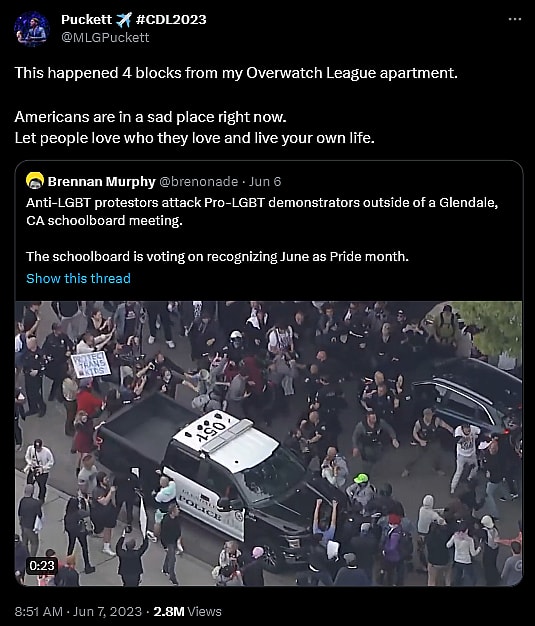Image resolution: width=535 pixels, height=626 pixels.
Task: Click the 0:23 video duration badge
Action: pyautogui.click(x=42, y=566)
